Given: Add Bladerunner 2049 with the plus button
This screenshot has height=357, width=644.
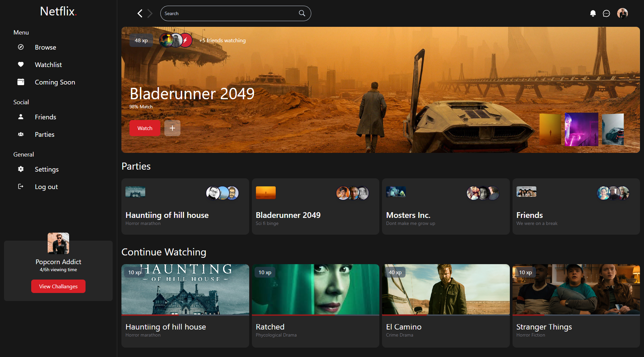Looking at the screenshot, I should point(172,128).
